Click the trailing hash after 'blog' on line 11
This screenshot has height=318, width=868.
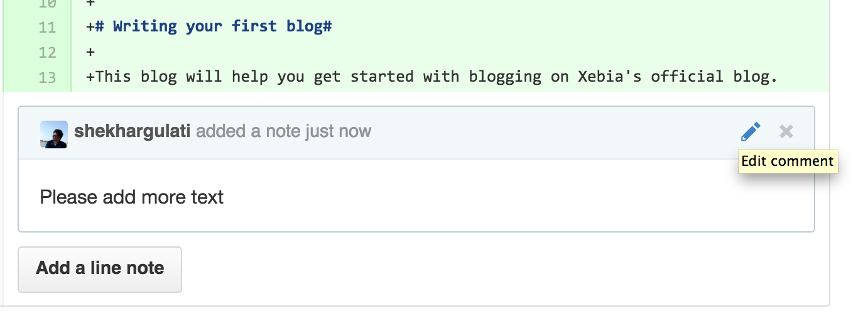point(327,27)
